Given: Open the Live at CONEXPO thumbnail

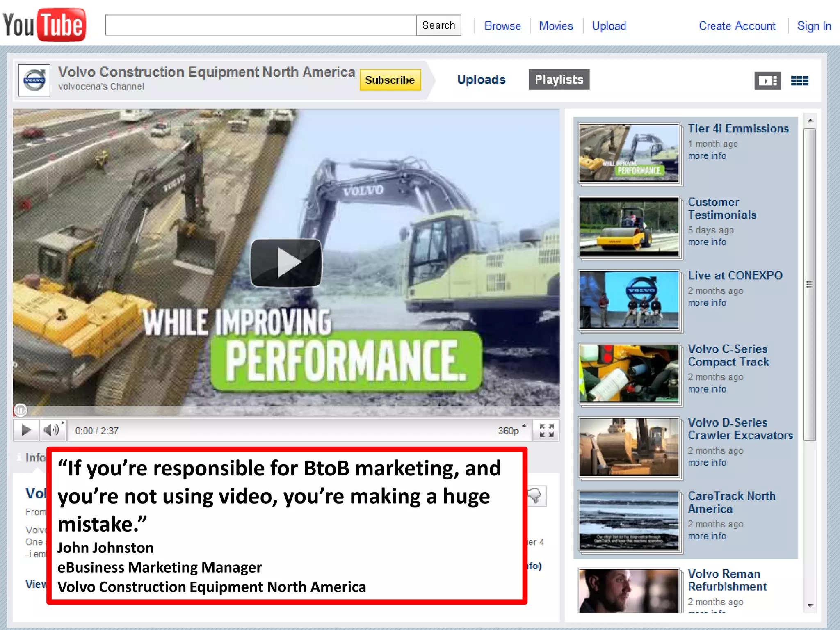Looking at the screenshot, I should tap(629, 300).
